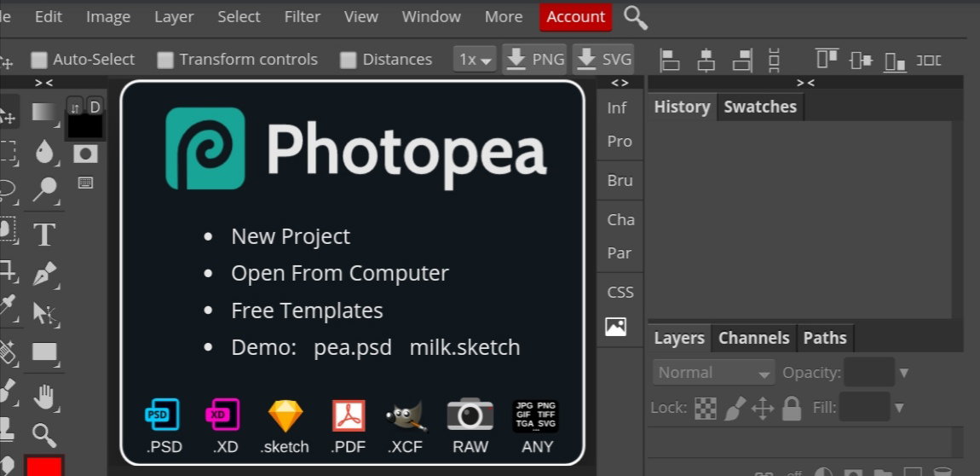This screenshot has height=476, width=980.
Task: Export with the PNG download button
Action: coord(535,60)
